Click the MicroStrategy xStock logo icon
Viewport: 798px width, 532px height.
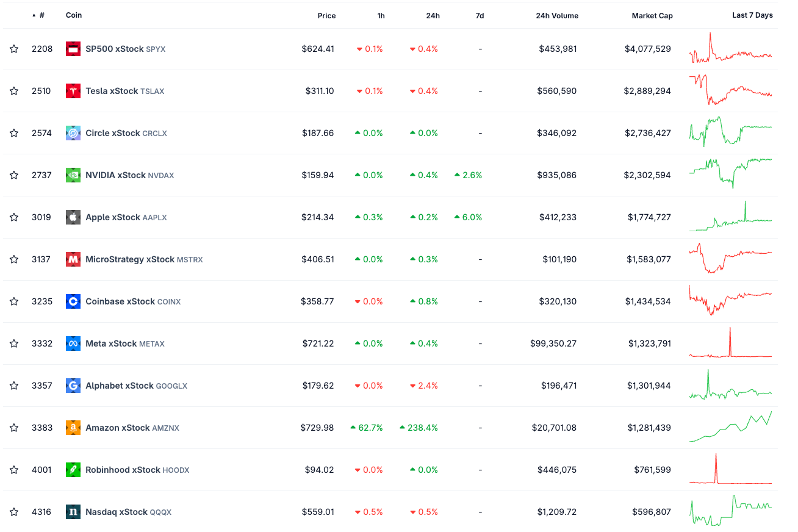tap(73, 259)
